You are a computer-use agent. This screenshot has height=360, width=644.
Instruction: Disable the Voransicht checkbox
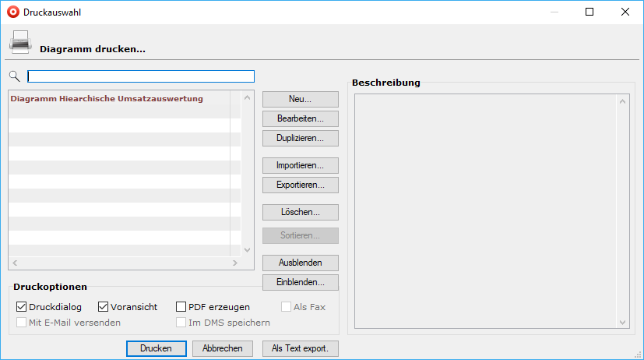tap(104, 307)
